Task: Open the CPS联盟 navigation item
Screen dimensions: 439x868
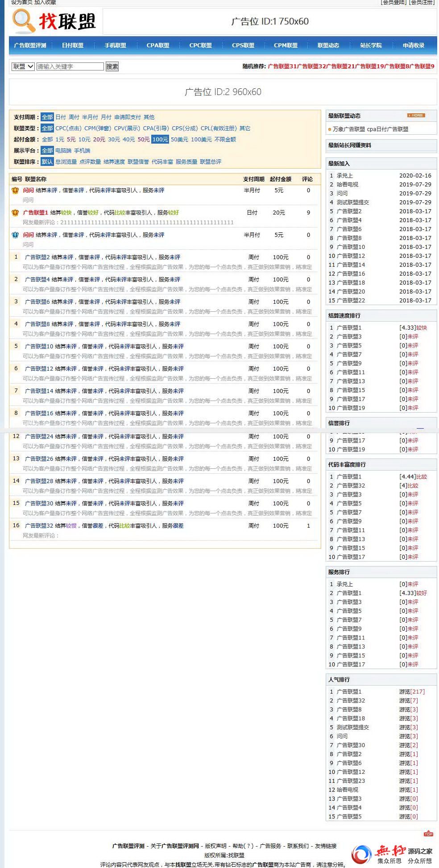Action: pos(243,45)
